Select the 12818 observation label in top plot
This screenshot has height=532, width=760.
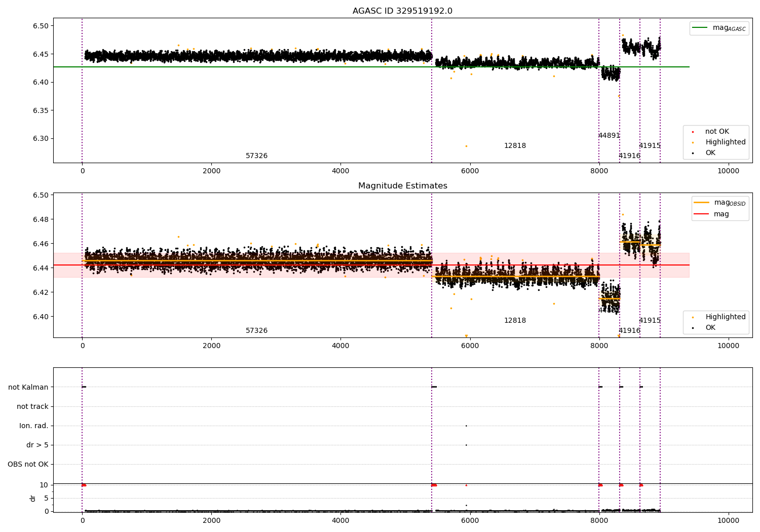[x=515, y=146]
